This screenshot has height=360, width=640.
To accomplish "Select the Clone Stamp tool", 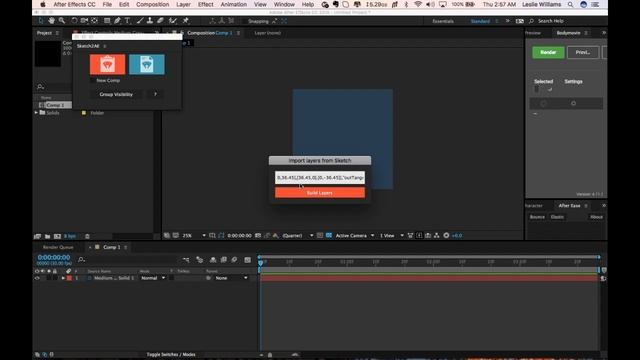I will (150, 21).
